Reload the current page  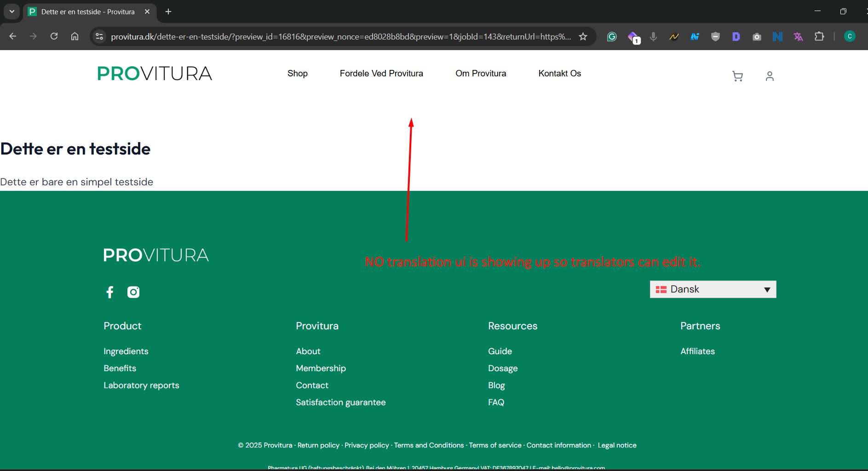pos(54,36)
